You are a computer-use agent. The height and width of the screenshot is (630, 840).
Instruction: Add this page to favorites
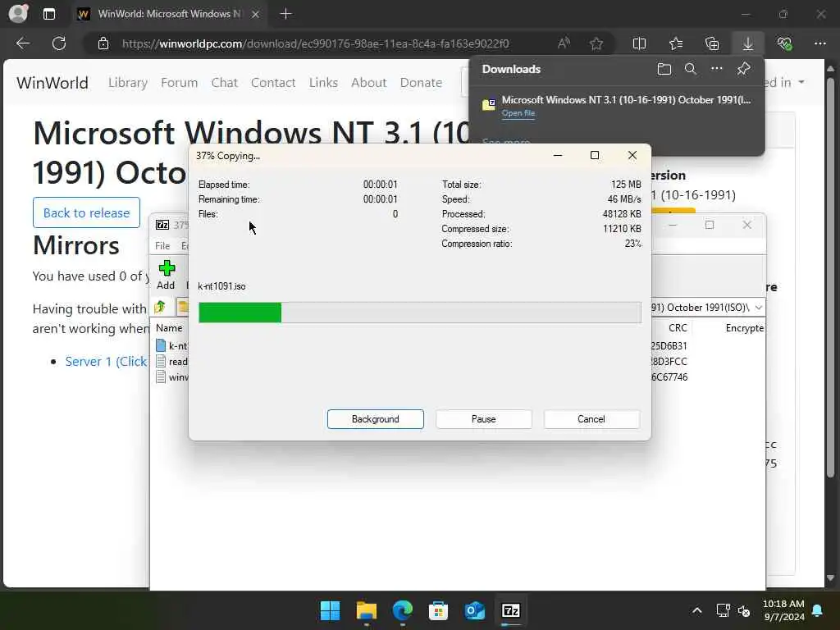[x=596, y=43]
